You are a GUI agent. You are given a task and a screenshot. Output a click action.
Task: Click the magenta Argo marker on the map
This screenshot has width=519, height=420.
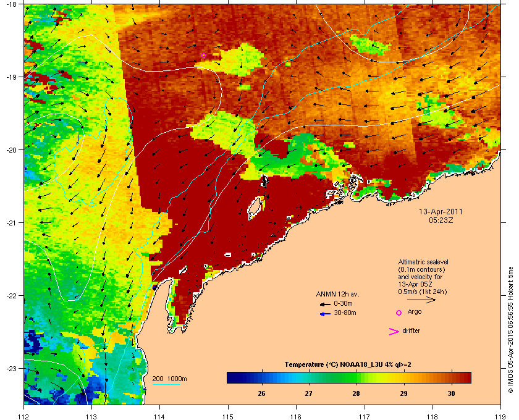[203, 55]
